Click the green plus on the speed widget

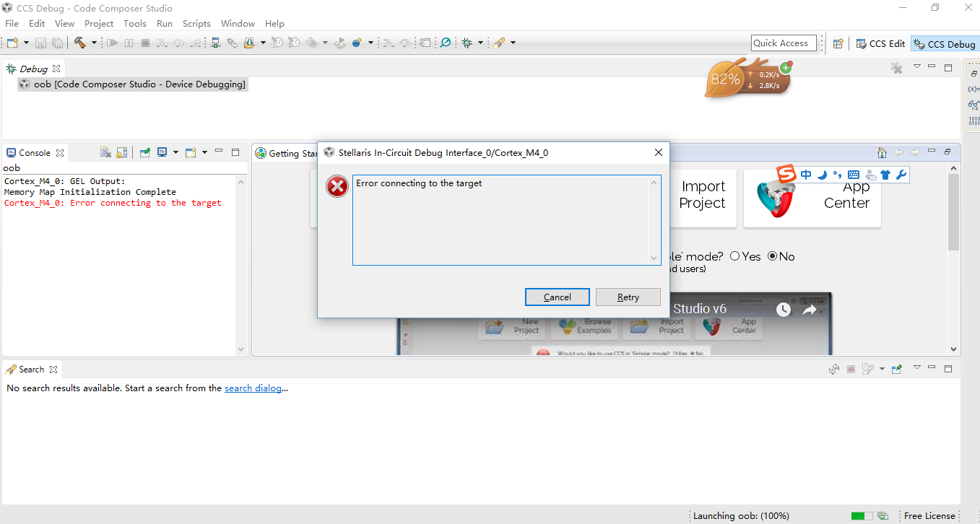(785, 68)
